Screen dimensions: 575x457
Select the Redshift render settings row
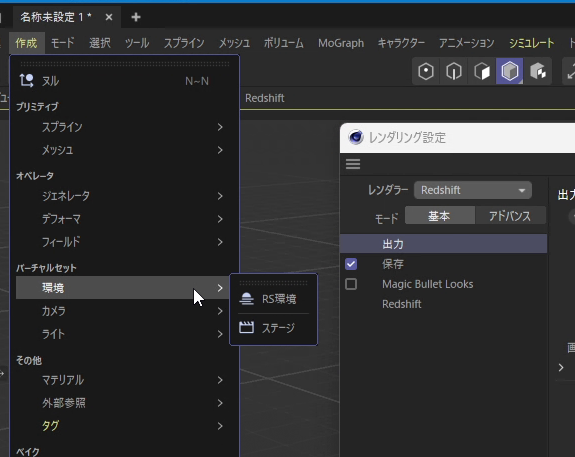coord(444,304)
